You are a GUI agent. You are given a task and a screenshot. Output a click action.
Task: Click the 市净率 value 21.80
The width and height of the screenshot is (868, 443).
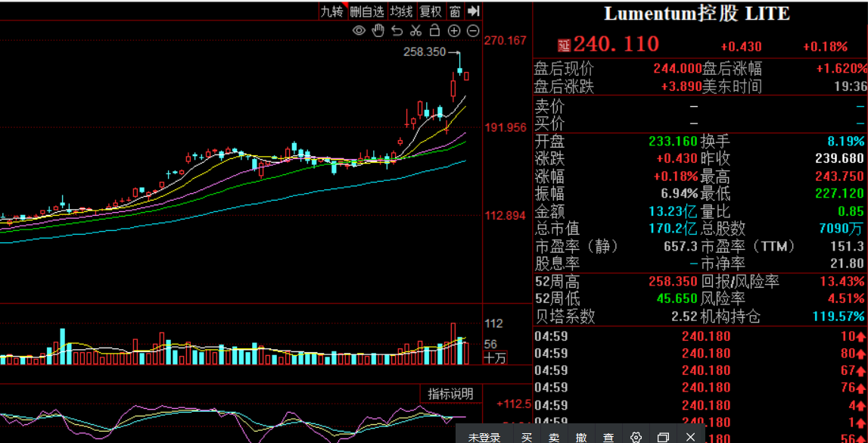tap(848, 264)
